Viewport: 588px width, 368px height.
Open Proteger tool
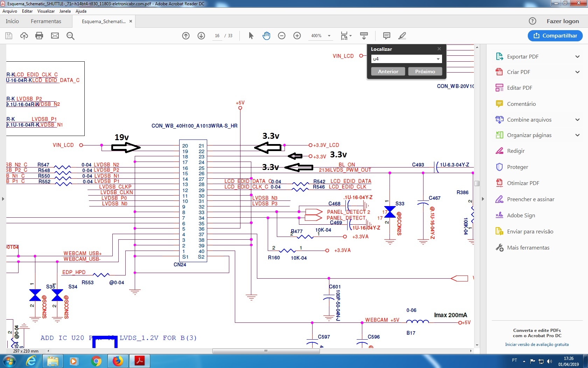click(517, 167)
